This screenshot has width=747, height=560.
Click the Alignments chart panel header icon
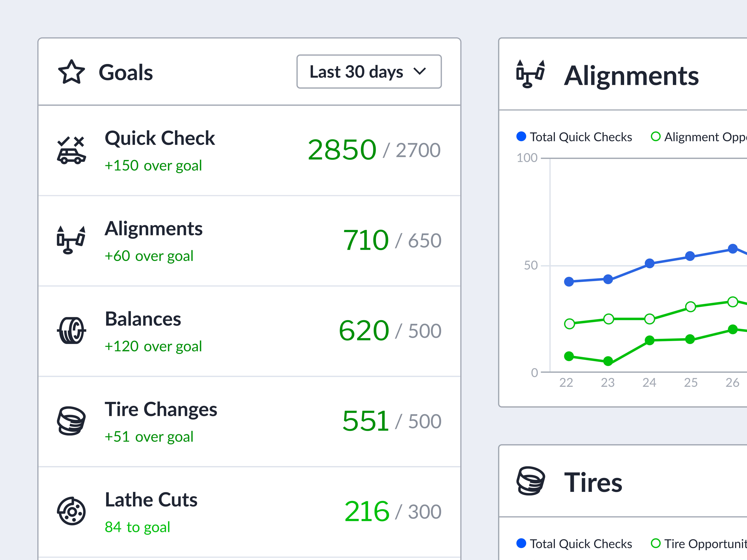pyautogui.click(x=530, y=74)
